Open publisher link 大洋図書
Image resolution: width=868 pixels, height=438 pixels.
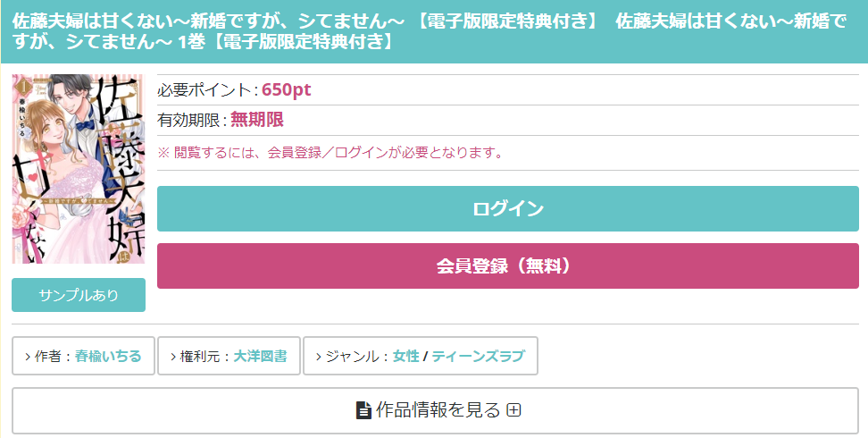pyautogui.click(x=260, y=356)
